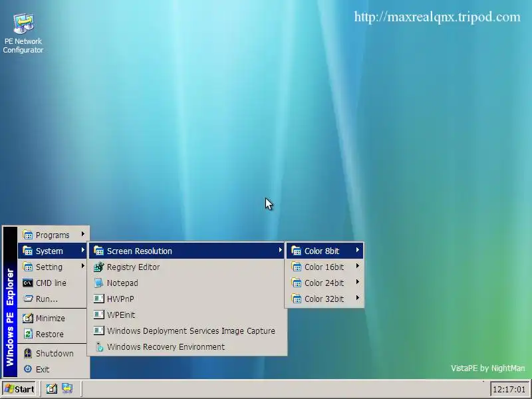The width and height of the screenshot is (532, 399).
Task: Open the PE Network Configurator desktop icon
Action: 23,33
